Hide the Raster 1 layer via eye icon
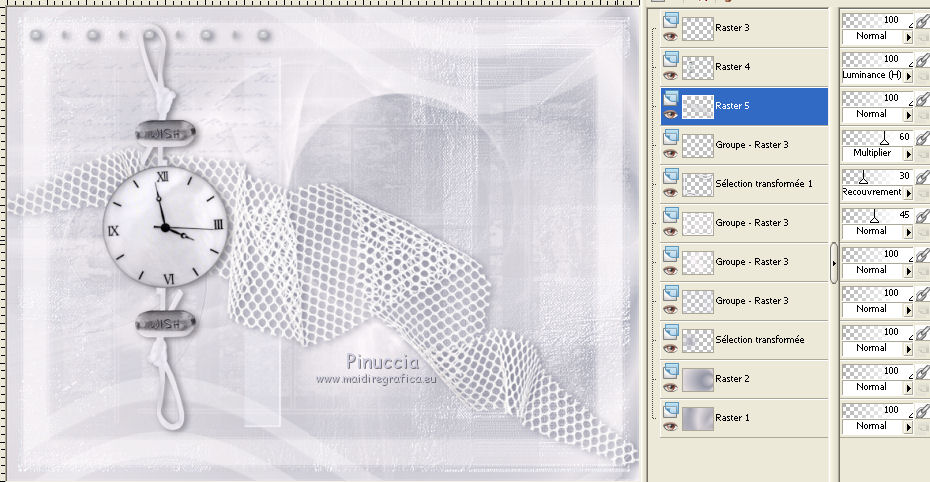 tap(670, 427)
